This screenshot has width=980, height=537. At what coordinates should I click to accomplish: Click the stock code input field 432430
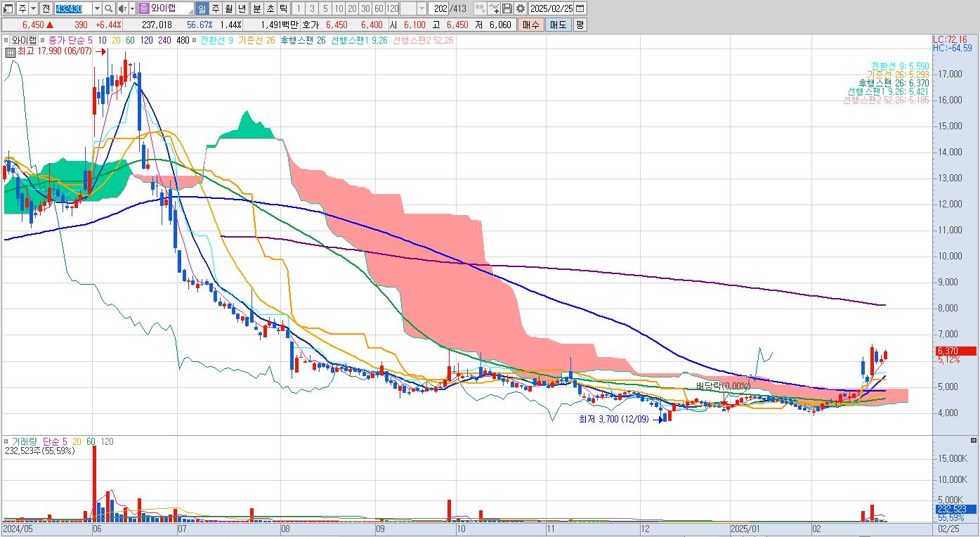(73, 8)
